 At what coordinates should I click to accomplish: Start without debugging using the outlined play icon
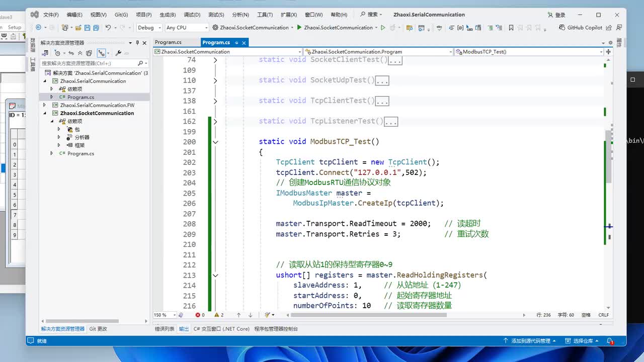pos(383,28)
